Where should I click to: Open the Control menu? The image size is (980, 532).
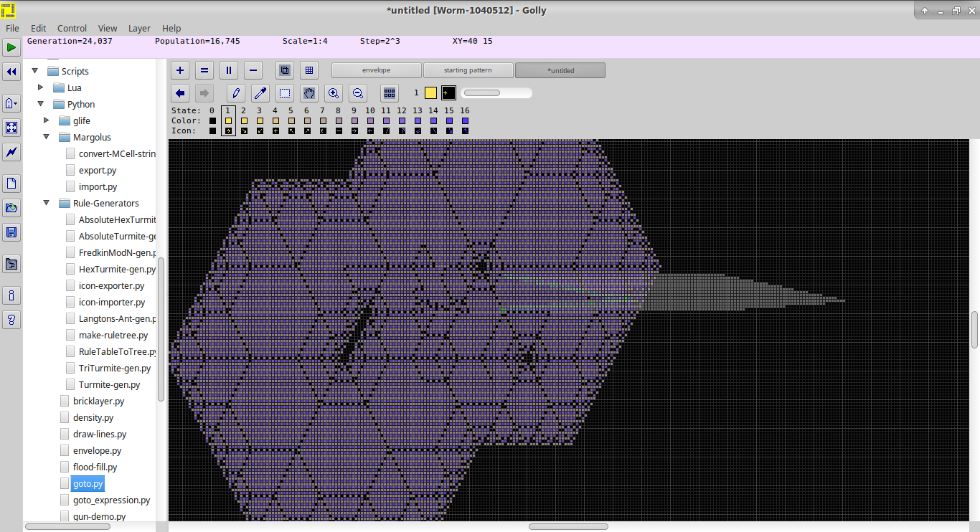pyautogui.click(x=72, y=29)
